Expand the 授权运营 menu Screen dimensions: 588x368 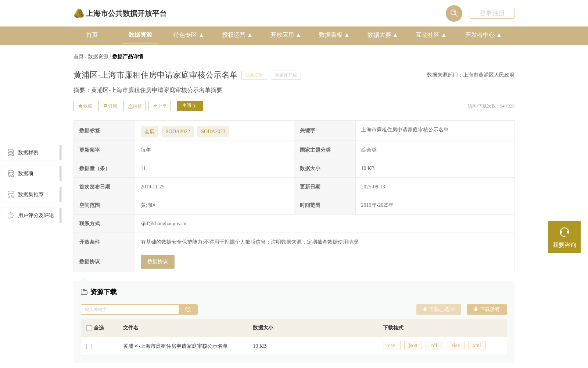click(237, 35)
